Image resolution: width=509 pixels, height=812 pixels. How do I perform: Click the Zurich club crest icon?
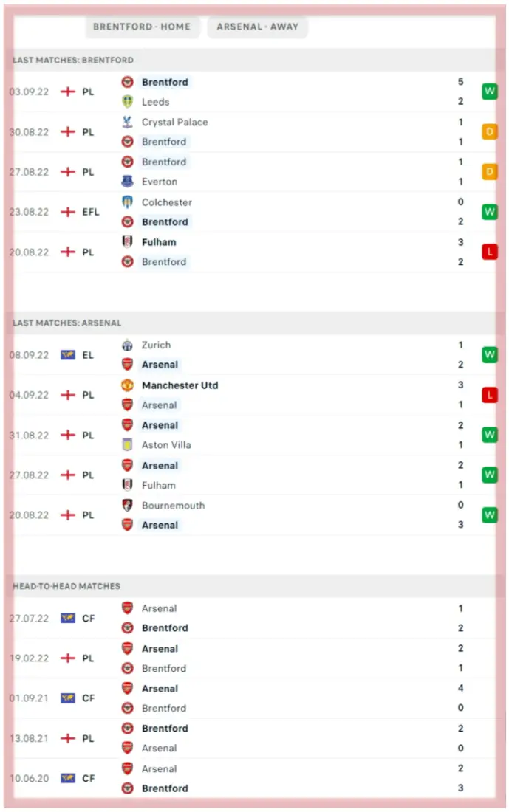[x=127, y=345]
